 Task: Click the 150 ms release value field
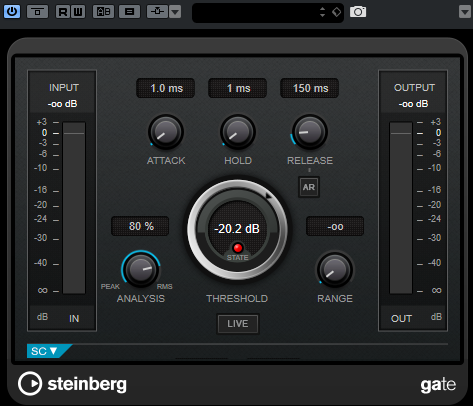(x=310, y=88)
